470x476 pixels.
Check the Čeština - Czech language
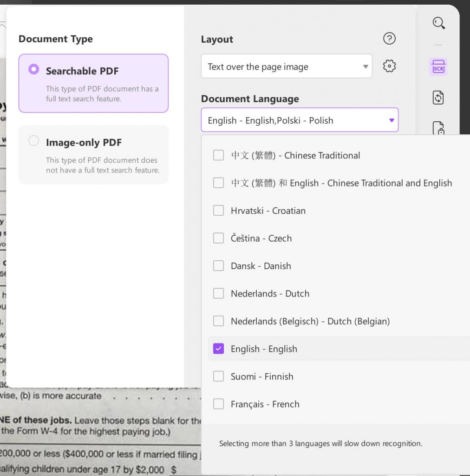click(218, 238)
